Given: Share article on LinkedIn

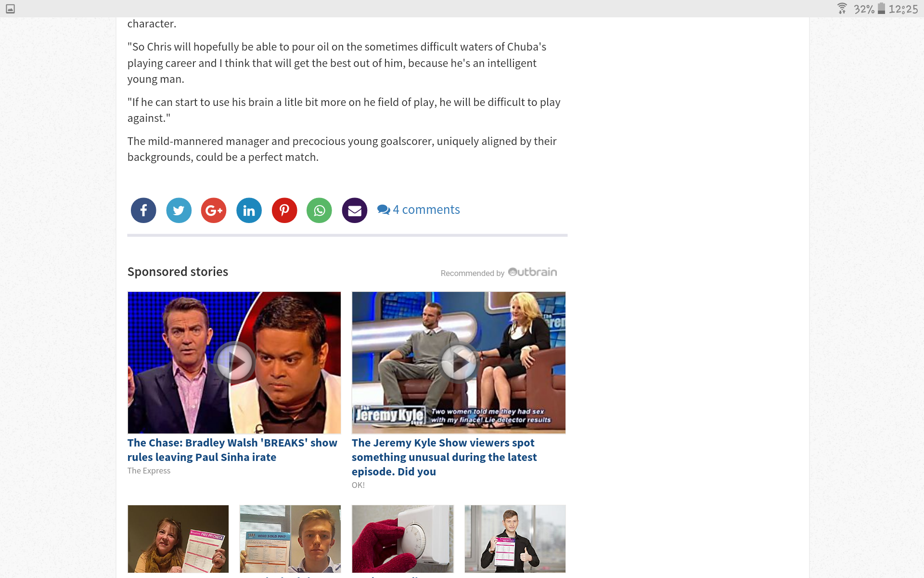Looking at the screenshot, I should click(249, 210).
